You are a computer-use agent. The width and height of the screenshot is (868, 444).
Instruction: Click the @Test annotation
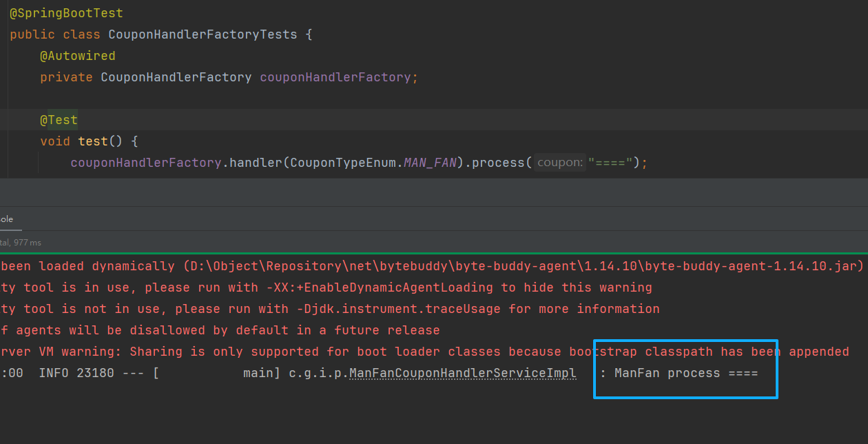click(x=59, y=120)
